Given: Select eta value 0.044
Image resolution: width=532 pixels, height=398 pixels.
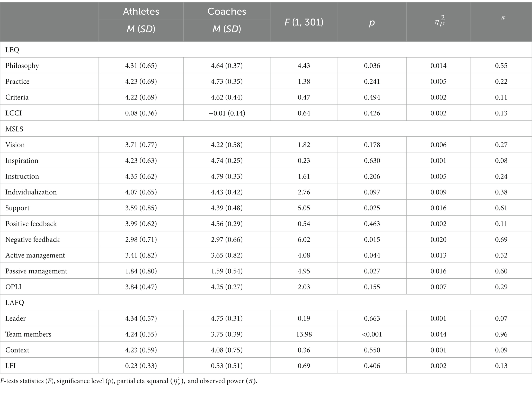Looking at the screenshot, I should click(438, 334).
